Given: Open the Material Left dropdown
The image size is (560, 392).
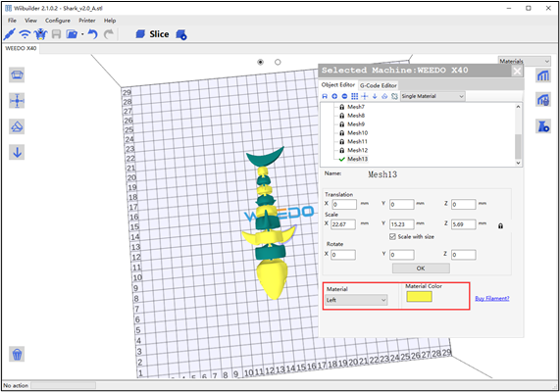Looking at the screenshot, I should point(356,300).
